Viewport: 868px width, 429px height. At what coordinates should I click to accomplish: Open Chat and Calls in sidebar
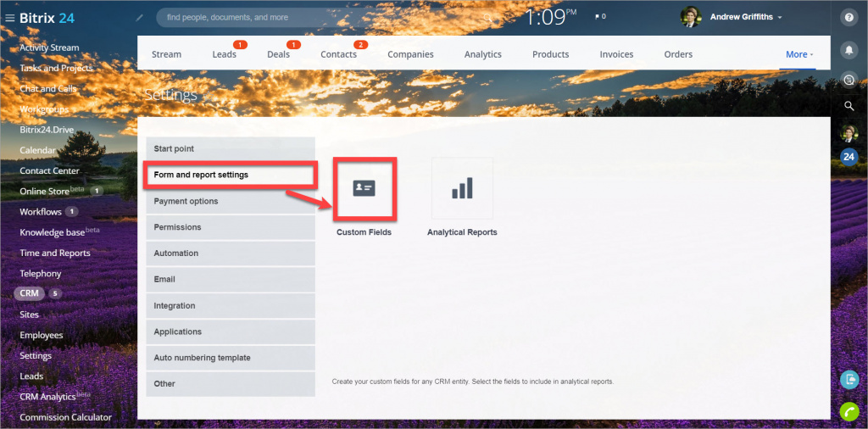[x=48, y=88]
